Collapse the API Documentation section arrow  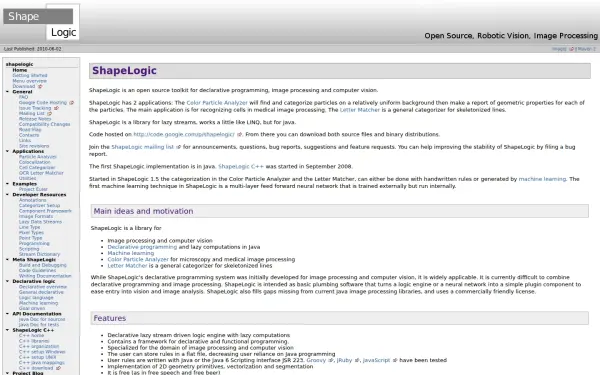(7, 314)
